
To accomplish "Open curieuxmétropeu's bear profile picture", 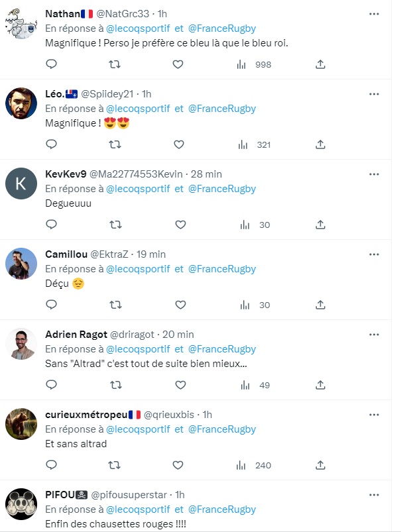I will [21, 424].
